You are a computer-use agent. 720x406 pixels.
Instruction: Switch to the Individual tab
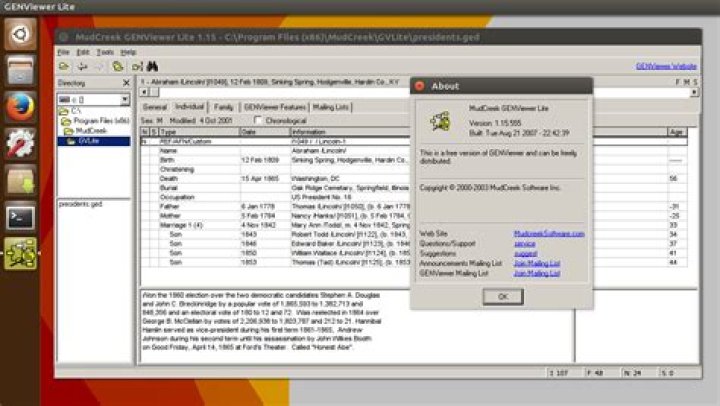[x=189, y=107]
